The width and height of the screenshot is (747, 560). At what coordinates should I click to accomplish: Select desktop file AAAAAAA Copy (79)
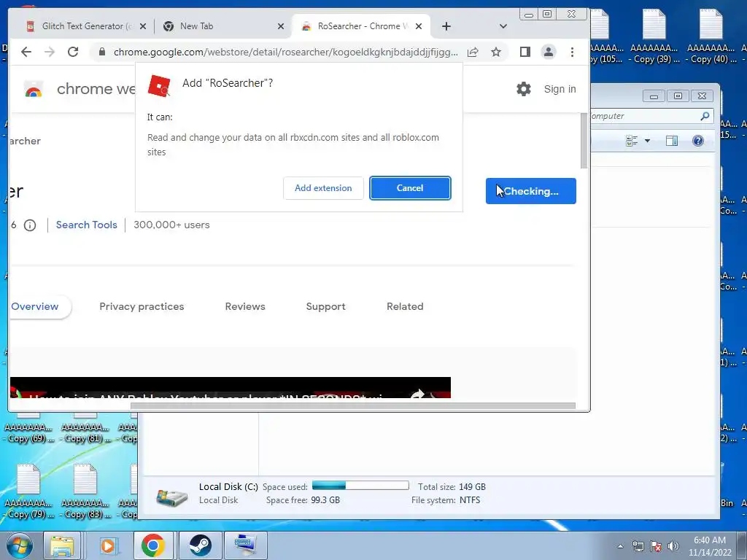(x=28, y=491)
